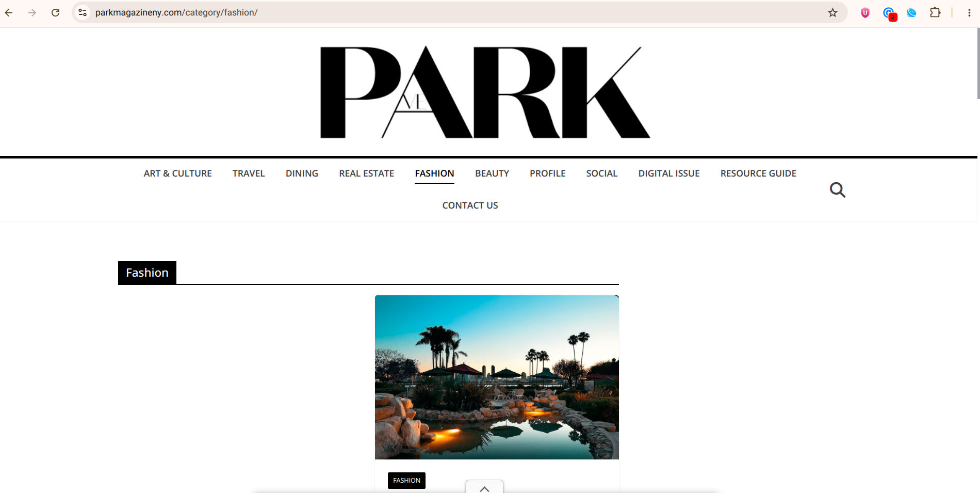Open the Beauty section
Viewport: 980px width, 493px height.
click(492, 173)
